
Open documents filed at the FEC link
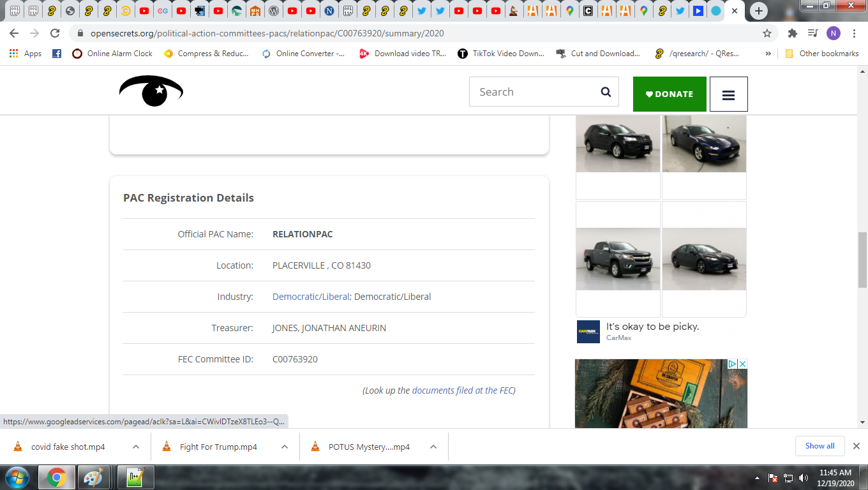pos(462,390)
